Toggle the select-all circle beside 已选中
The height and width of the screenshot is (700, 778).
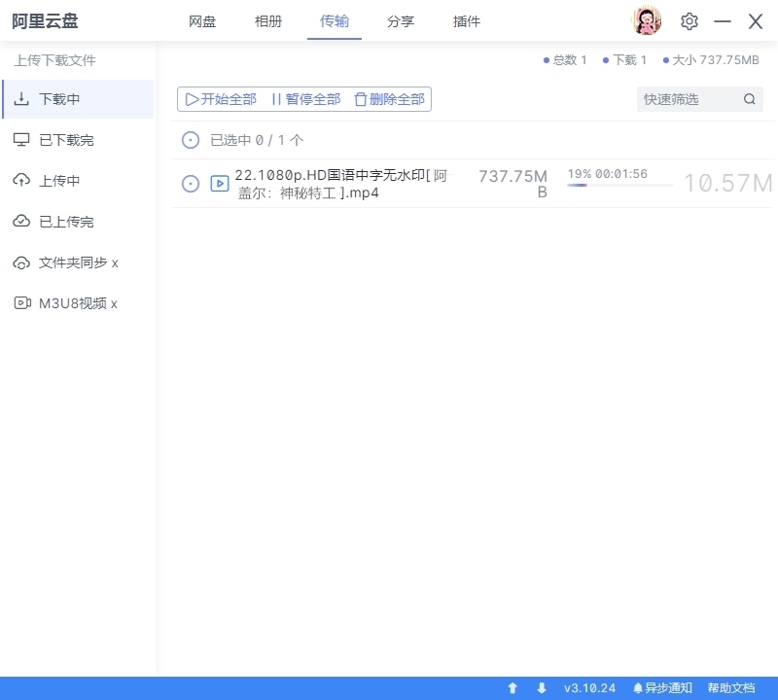point(191,141)
